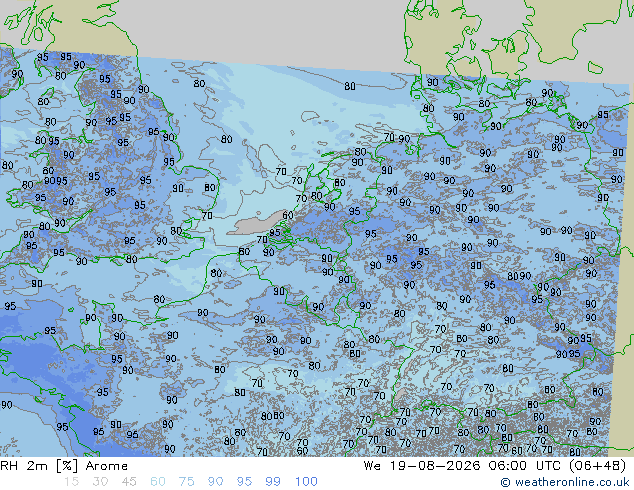The width and height of the screenshot is (634, 490).
Task: Click the grey low-humidity patch in the North Sea
Action: click(x=257, y=223)
